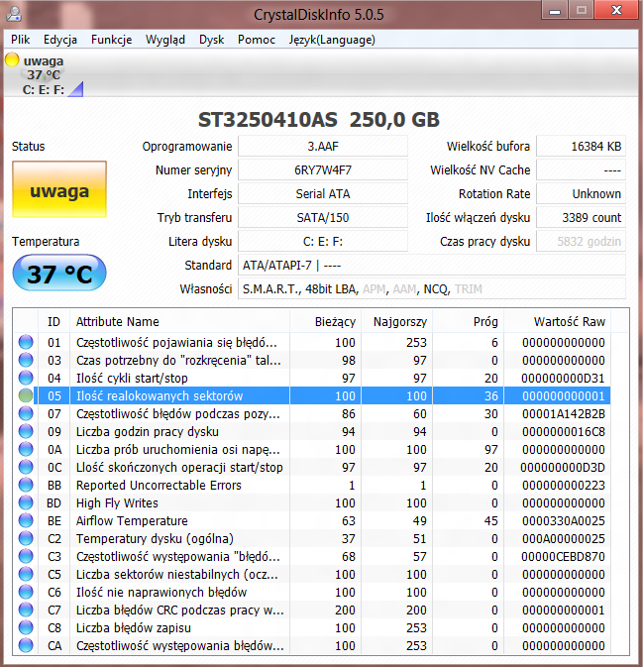Click status circle for attribute 04
The image size is (644, 667).
pyautogui.click(x=26, y=378)
